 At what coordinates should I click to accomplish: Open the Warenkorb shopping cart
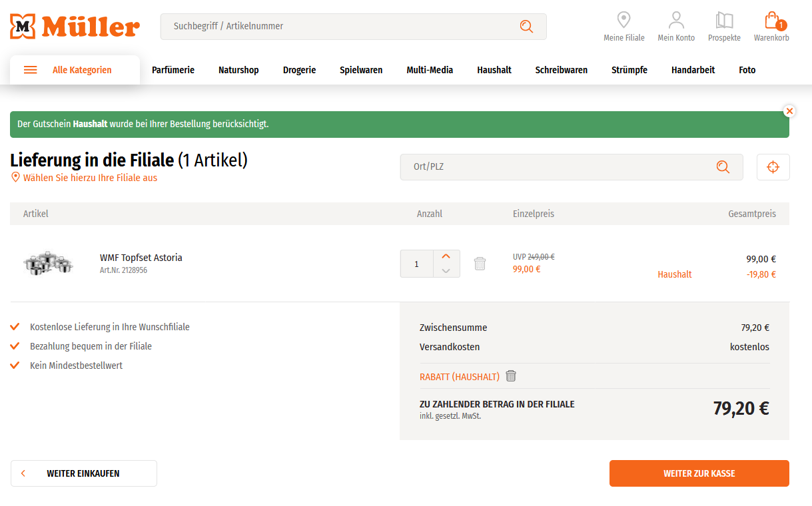[771, 27]
